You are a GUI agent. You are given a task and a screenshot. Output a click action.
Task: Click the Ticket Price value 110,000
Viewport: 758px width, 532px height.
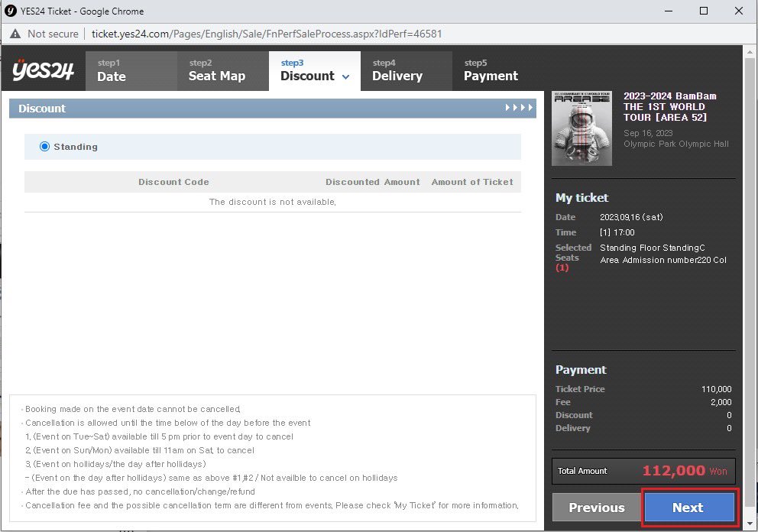[717, 389]
